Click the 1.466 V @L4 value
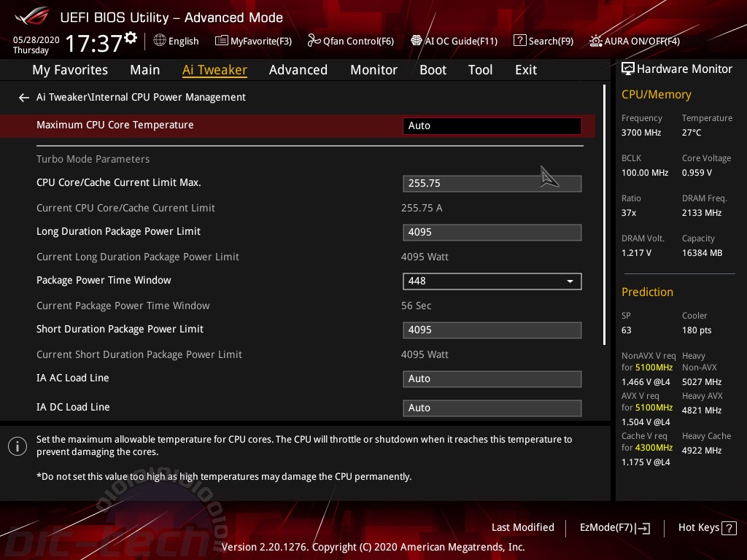The height and width of the screenshot is (560, 747). pyautogui.click(x=646, y=382)
